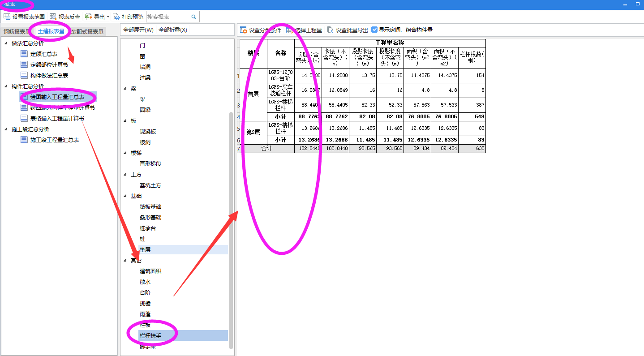The width and height of the screenshot is (644, 356).
Task: Select 筏板基础 in the component tree
Action: (150, 206)
